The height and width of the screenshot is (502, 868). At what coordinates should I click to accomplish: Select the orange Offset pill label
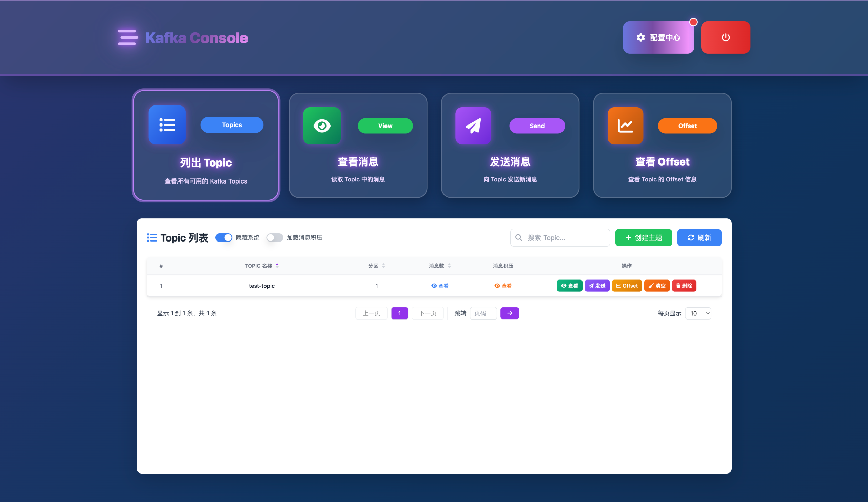coord(688,126)
